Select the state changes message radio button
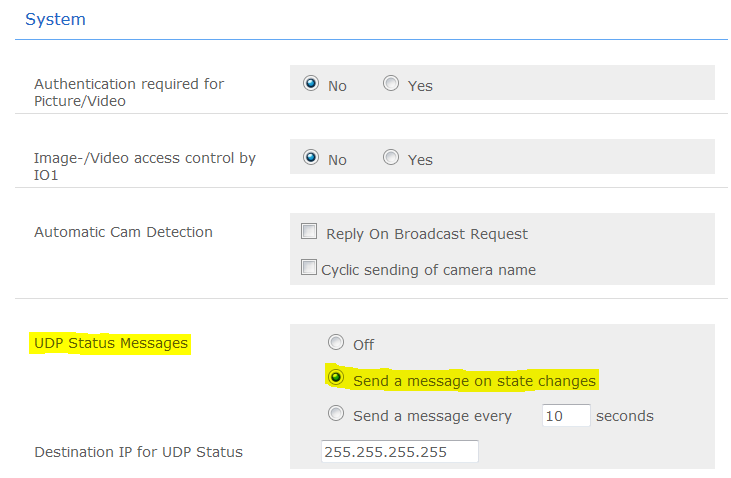The width and height of the screenshot is (731, 478). (336, 379)
